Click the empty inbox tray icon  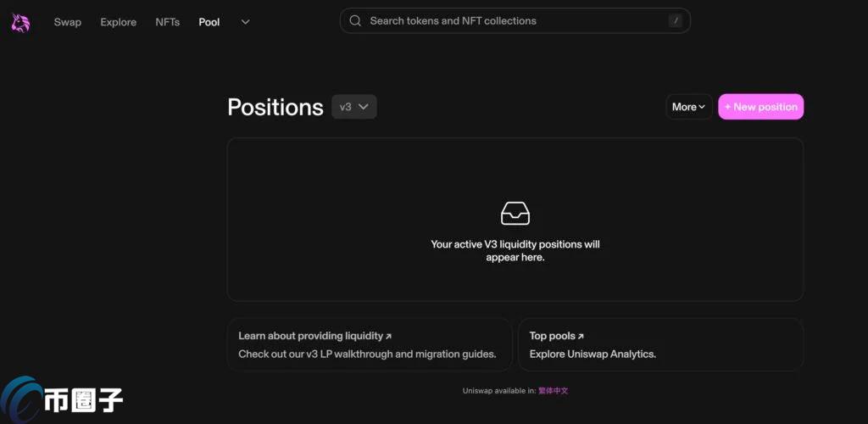coord(515,213)
